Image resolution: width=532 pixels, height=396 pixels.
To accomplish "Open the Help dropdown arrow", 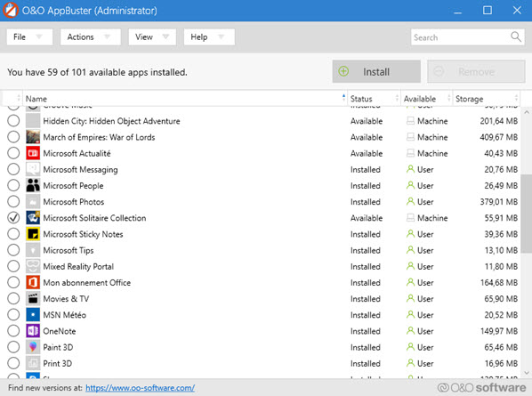I will [x=222, y=36].
